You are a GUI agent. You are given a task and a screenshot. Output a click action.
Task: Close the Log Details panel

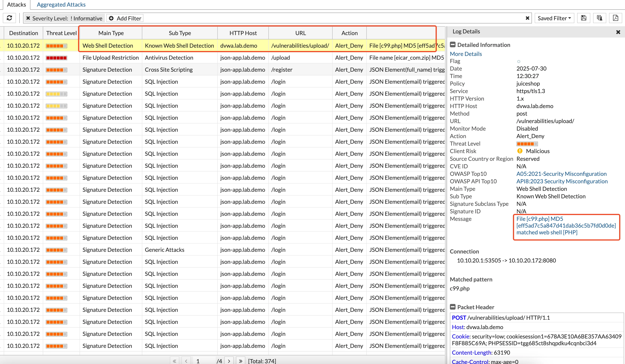tap(618, 32)
